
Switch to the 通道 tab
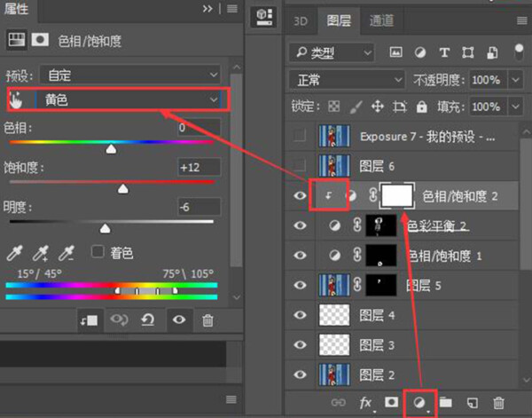click(x=381, y=20)
